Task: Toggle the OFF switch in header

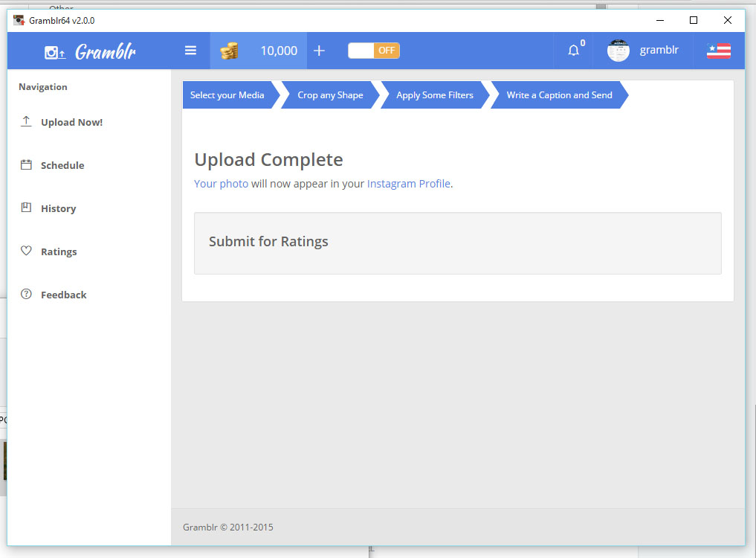Action: [374, 51]
